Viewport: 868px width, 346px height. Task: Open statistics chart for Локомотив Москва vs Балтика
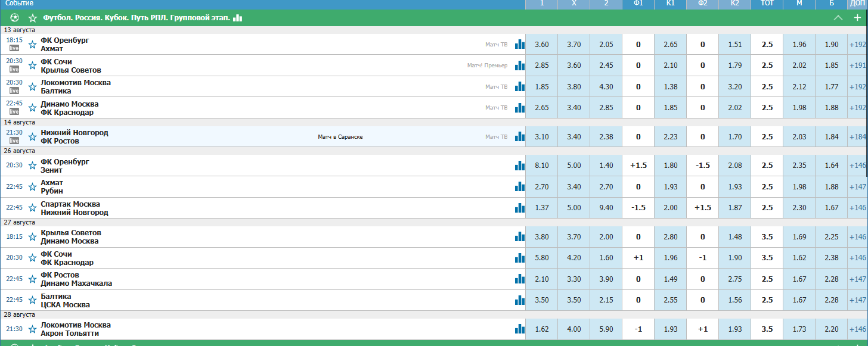520,86
